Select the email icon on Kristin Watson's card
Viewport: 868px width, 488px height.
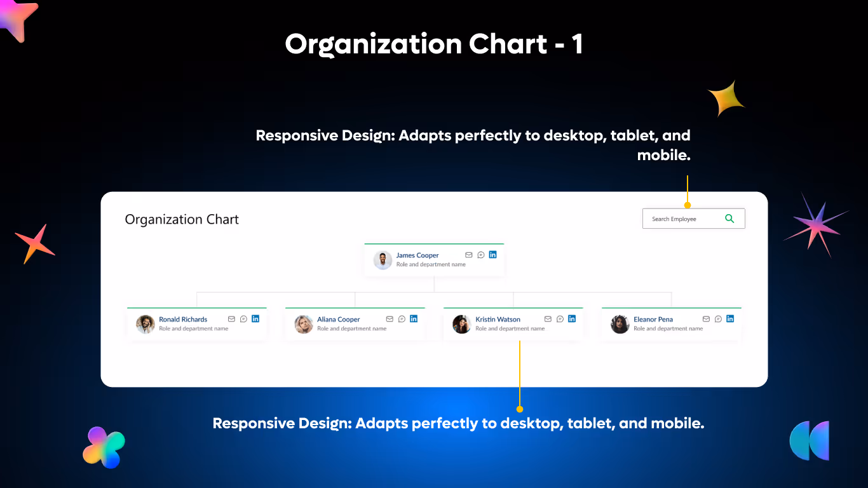(x=548, y=319)
